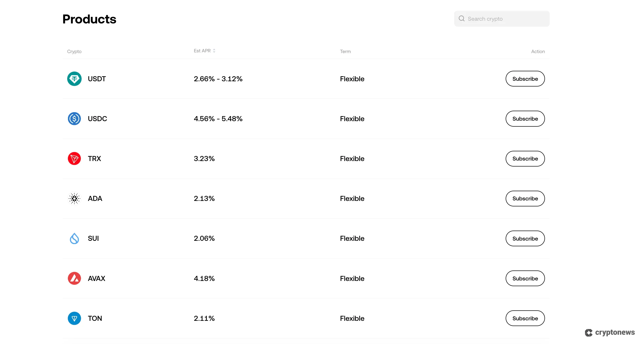Click the Products page heading
This screenshot has width=644, height=344.
89,19
